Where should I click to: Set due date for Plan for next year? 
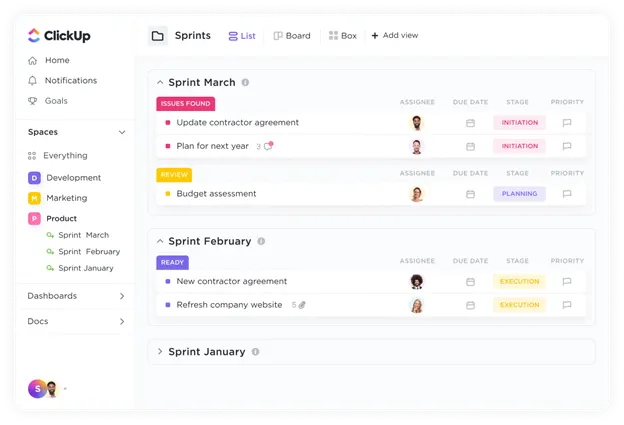(x=470, y=146)
